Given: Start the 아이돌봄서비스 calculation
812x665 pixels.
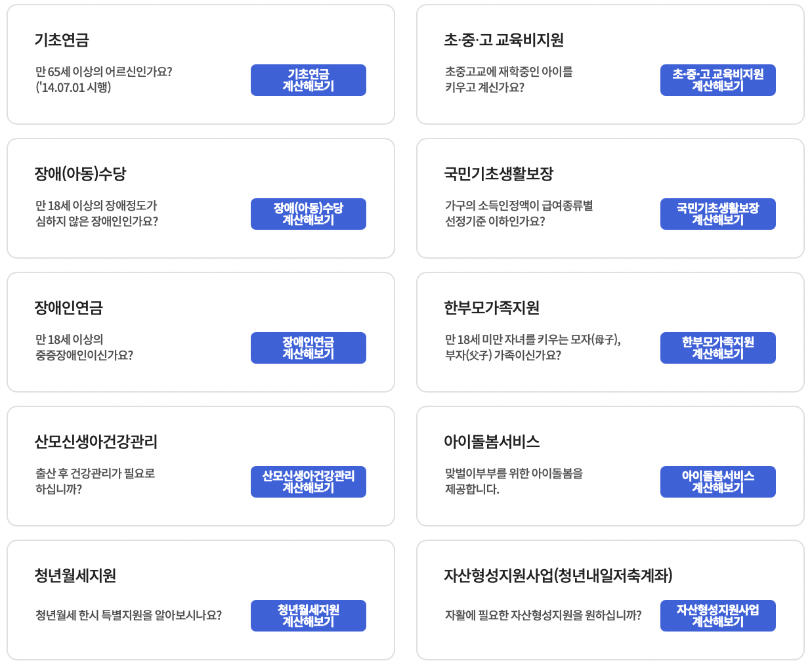Looking at the screenshot, I should [717, 481].
